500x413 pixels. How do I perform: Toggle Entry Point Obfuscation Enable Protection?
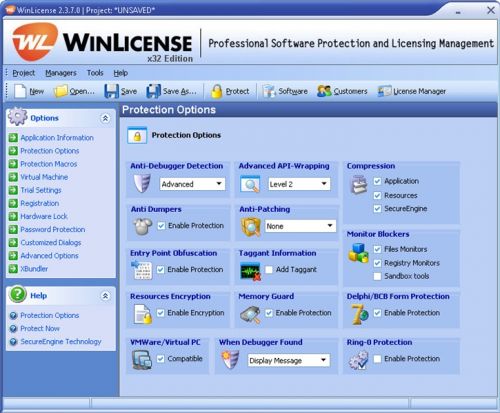[x=161, y=269]
